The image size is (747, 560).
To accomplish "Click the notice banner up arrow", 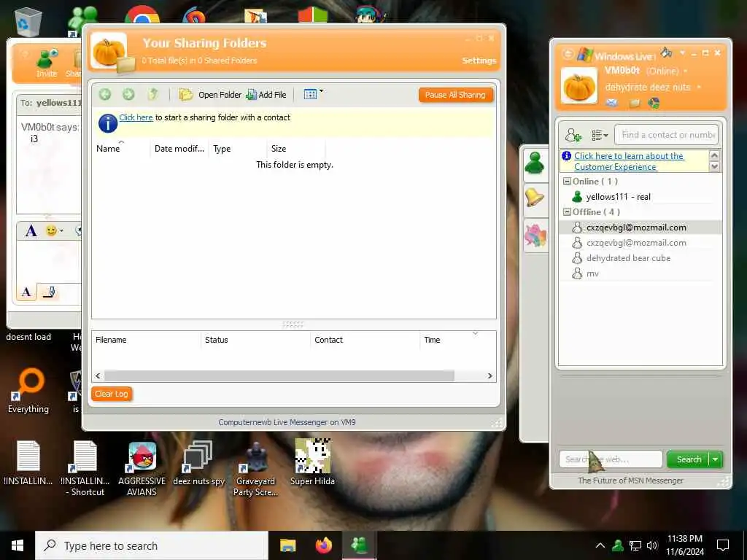I will 714,155.
